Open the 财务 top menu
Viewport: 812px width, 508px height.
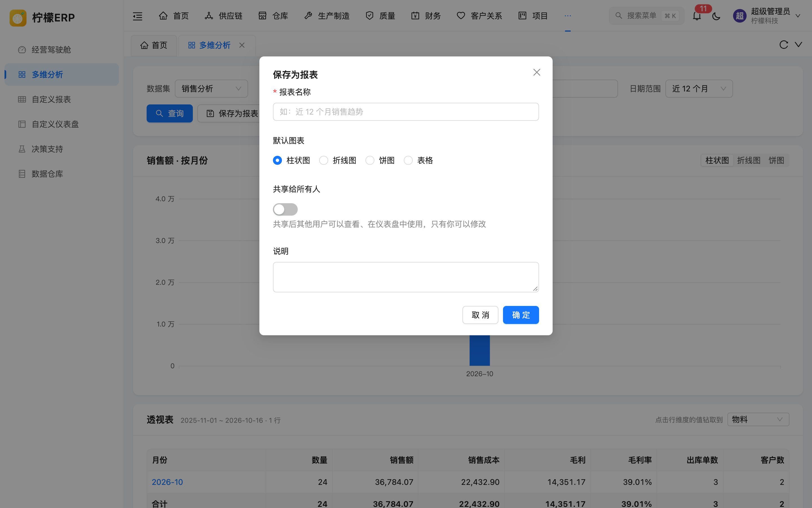[x=426, y=16]
